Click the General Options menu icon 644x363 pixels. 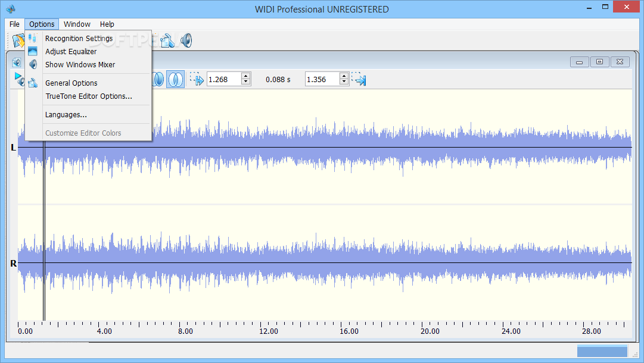coord(33,83)
